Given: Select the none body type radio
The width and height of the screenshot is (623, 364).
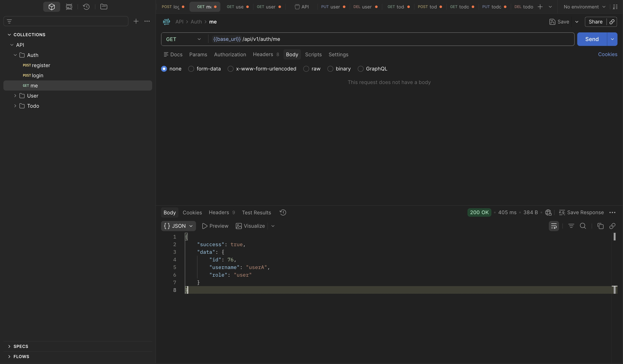Looking at the screenshot, I should (x=164, y=69).
